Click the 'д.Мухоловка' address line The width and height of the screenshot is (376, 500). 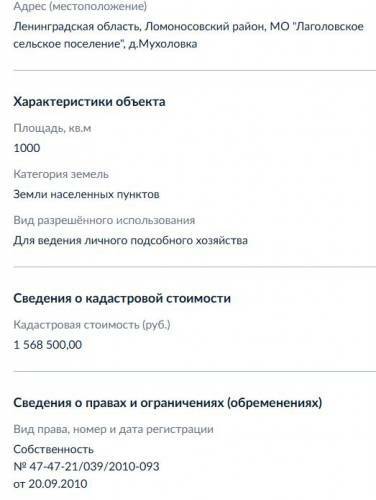coord(163,44)
